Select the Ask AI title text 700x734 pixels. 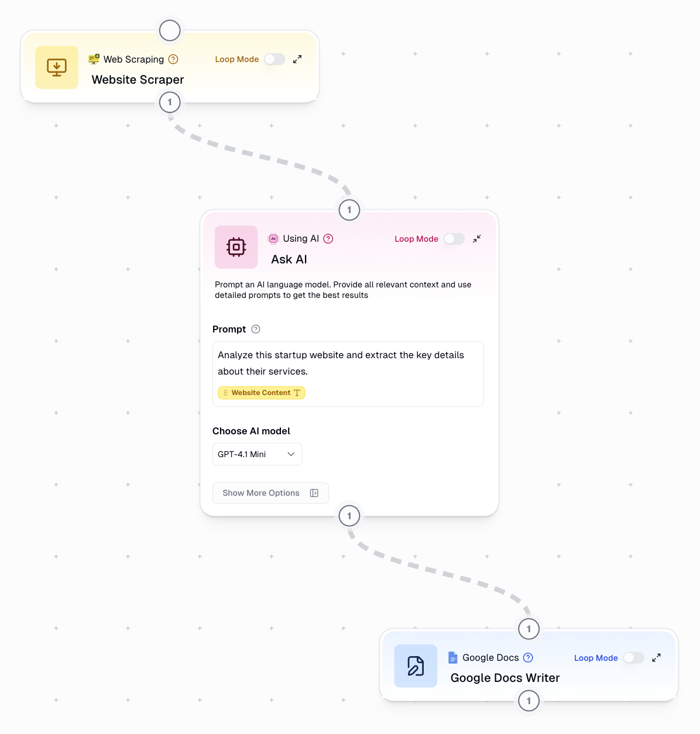(289, 259)
